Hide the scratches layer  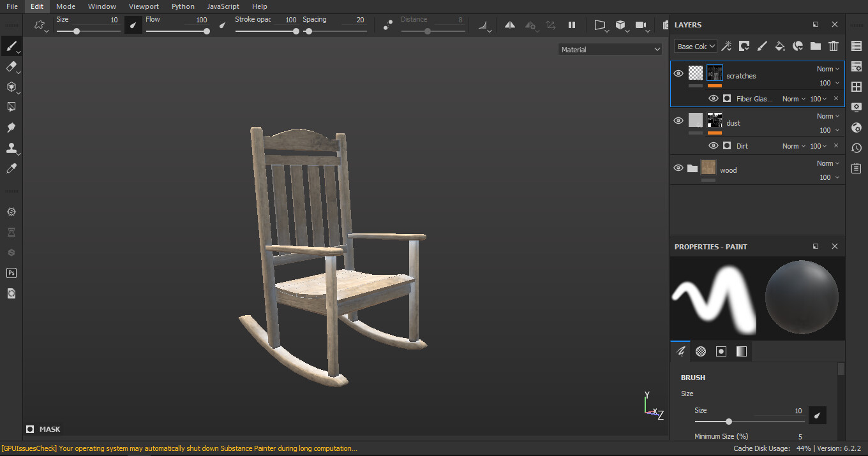678,73
